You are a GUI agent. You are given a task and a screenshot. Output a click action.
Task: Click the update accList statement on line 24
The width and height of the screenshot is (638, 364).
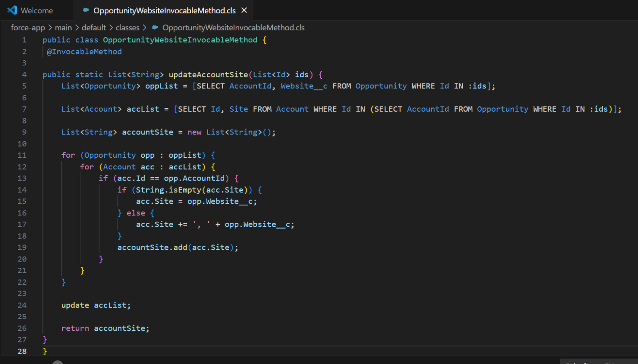[95, 305]
